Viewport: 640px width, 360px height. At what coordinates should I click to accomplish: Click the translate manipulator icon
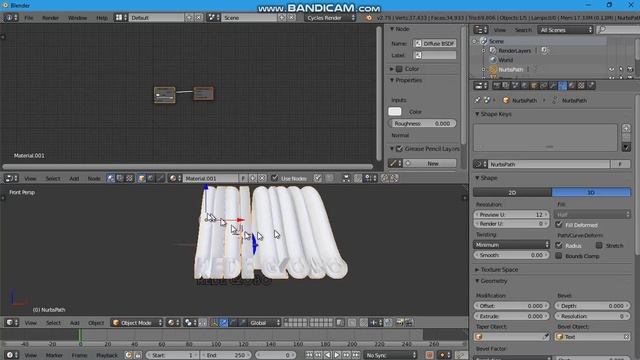(x=224, y=323)
